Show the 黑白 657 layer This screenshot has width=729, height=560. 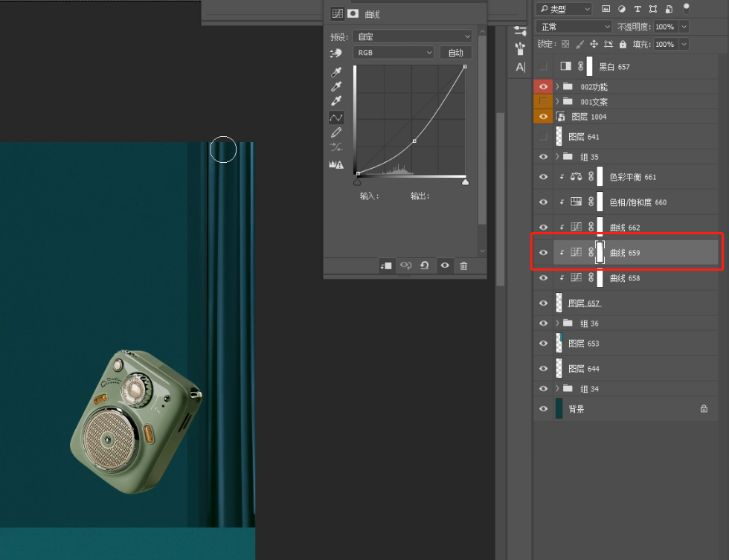543,66
